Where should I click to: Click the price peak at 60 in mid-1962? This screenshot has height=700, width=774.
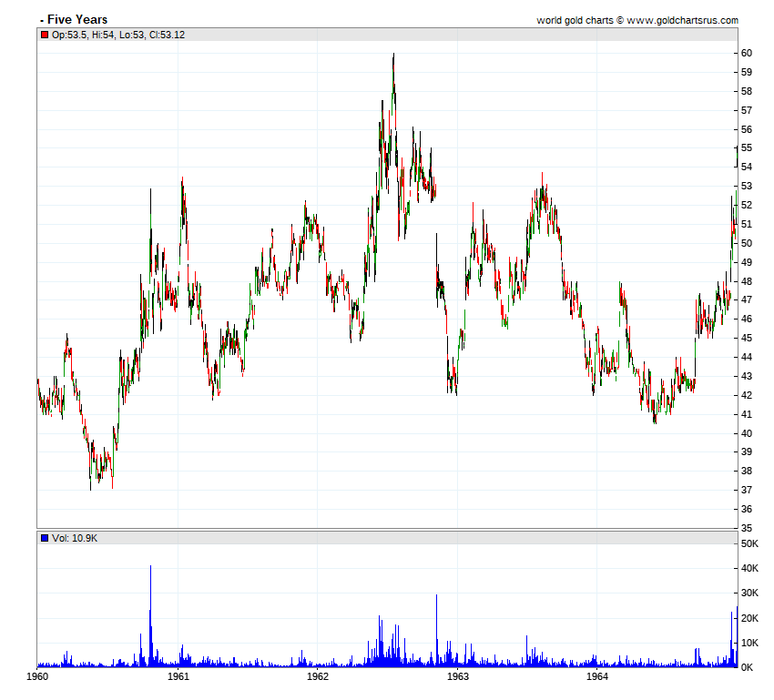click(393, 55)
